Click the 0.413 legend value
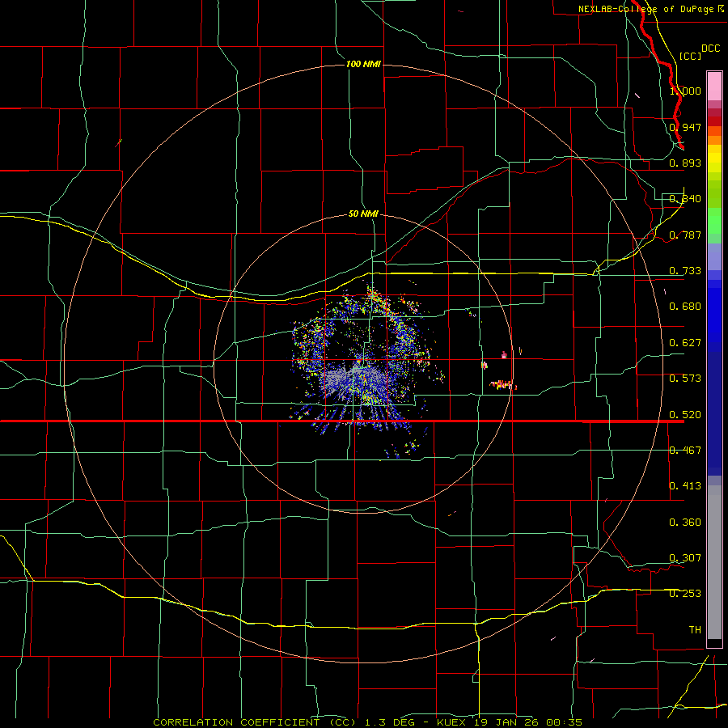 (x=685, y=486)
